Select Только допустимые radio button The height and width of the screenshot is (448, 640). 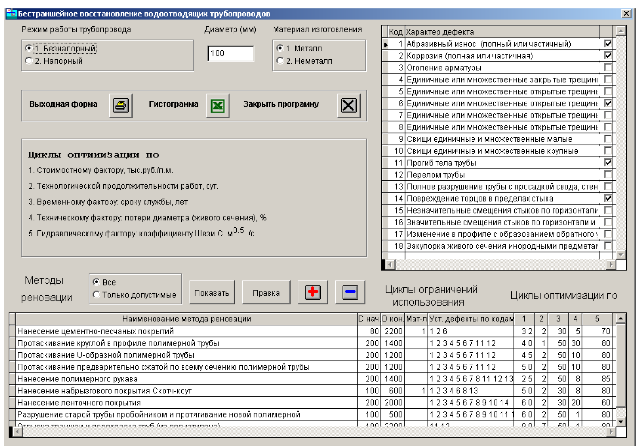click(135, 295)
